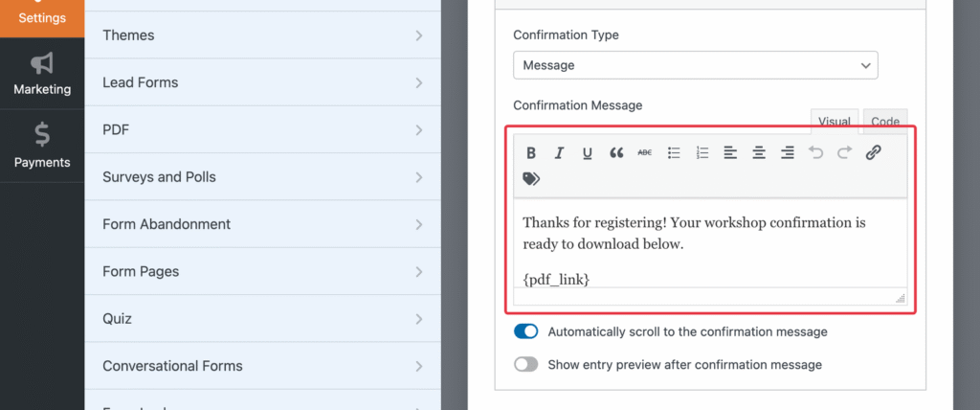980x410 pixels.
Task: Switch editor to Code tab
Action: click(x=885, y=122)
